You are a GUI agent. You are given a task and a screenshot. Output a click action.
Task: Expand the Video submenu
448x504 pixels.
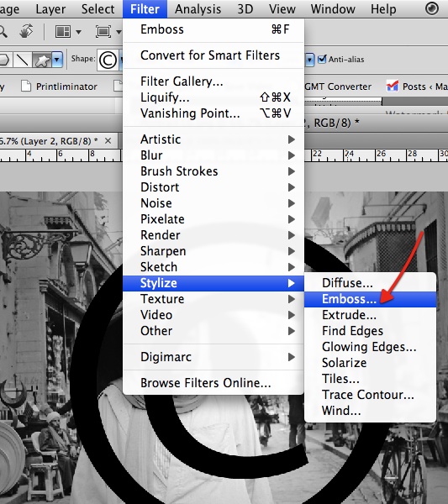pos(213,315)
